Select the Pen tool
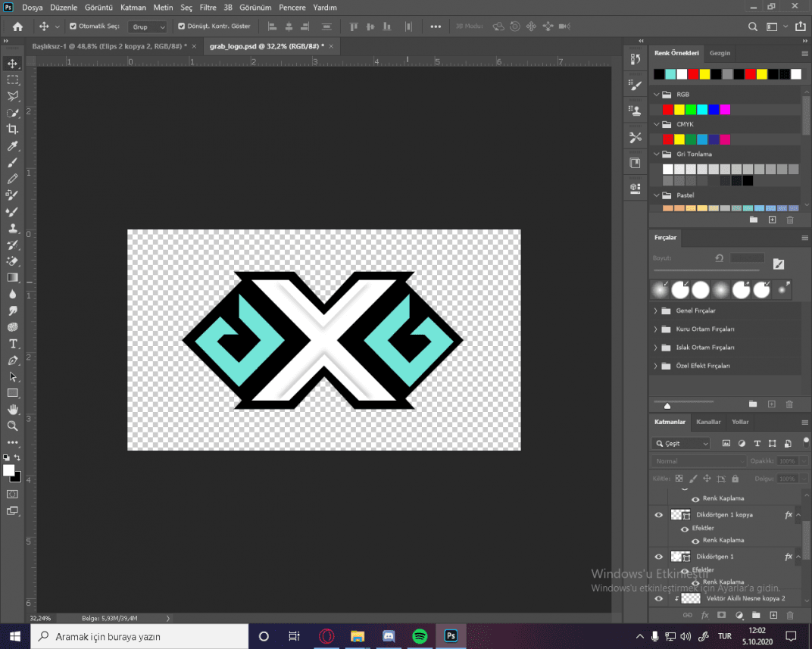 coord(12,360)
